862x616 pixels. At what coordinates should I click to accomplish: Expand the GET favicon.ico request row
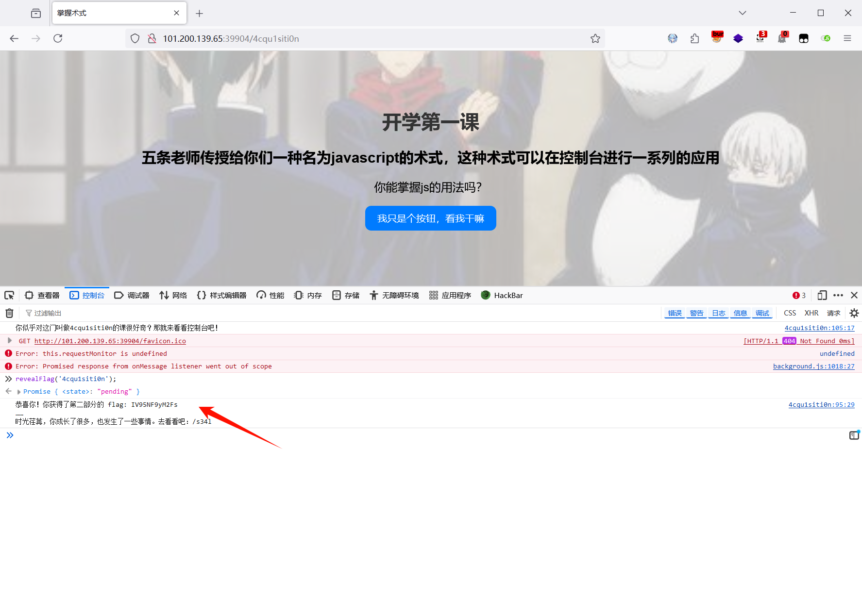pyautogui.click(x=9, y=341)
